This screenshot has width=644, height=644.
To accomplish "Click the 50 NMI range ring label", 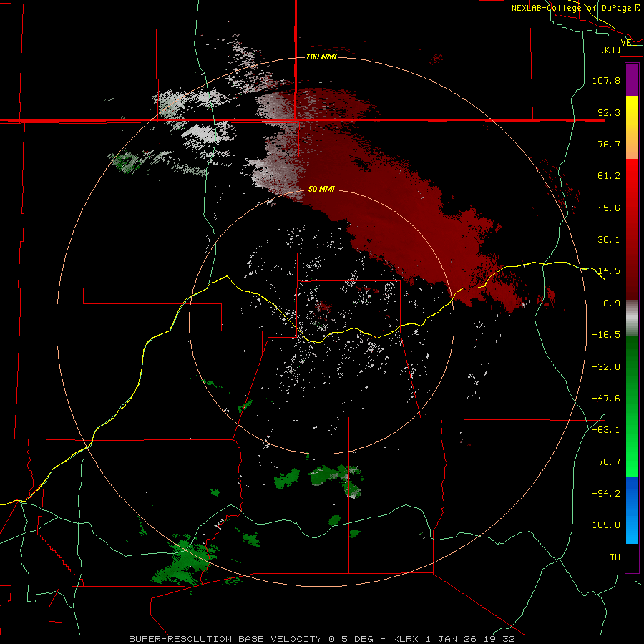I will coord(321,189).
